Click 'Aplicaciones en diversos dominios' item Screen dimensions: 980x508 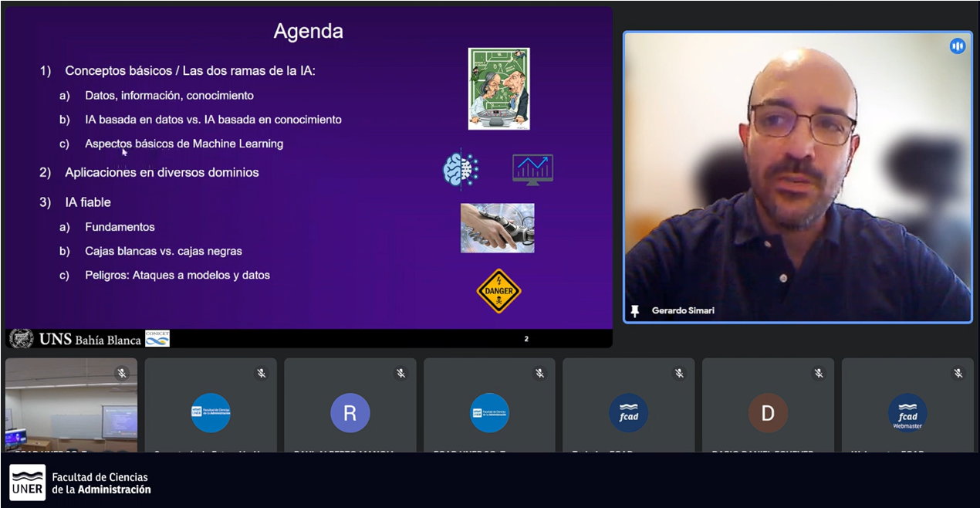(162, 172)
